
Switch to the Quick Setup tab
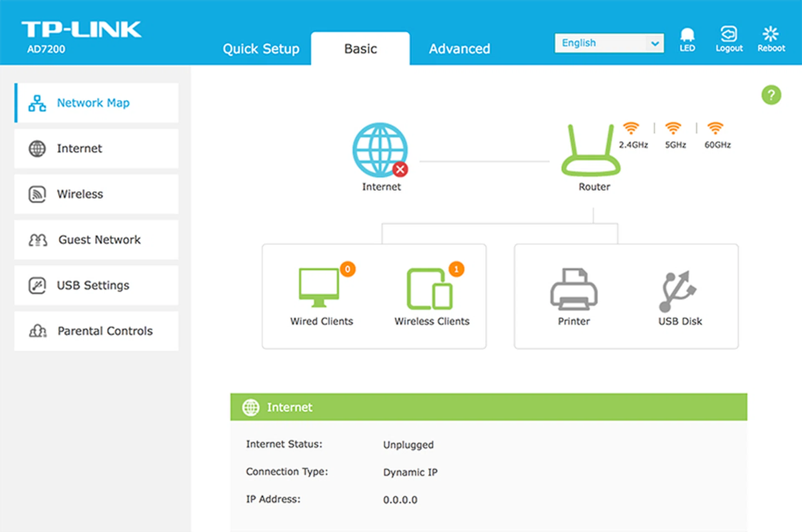[x=261, y=49]
